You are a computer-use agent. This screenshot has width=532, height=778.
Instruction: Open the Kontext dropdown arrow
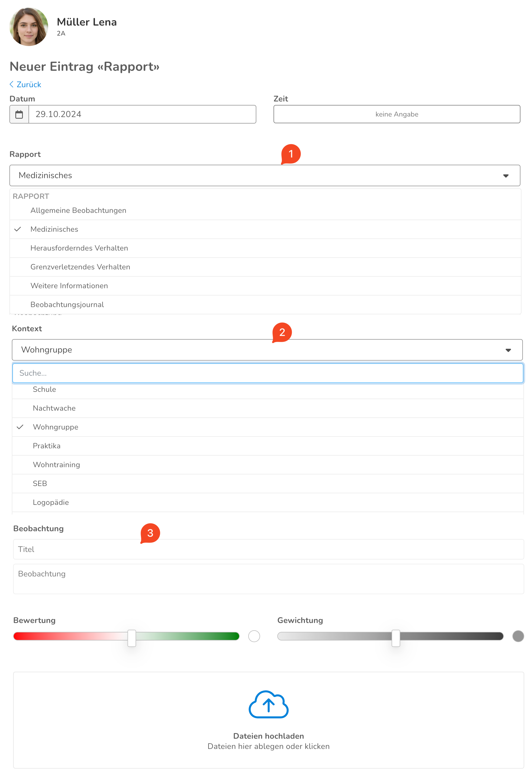click(508, 350)
